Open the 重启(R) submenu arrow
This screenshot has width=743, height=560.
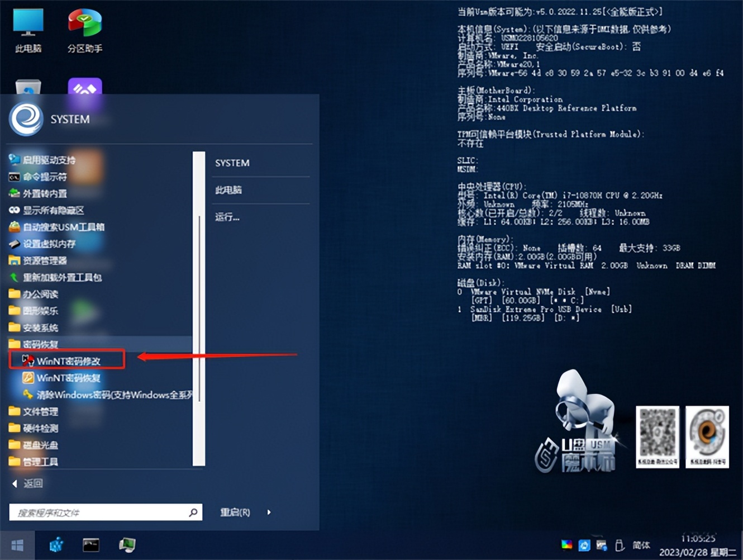pos(269,512)
